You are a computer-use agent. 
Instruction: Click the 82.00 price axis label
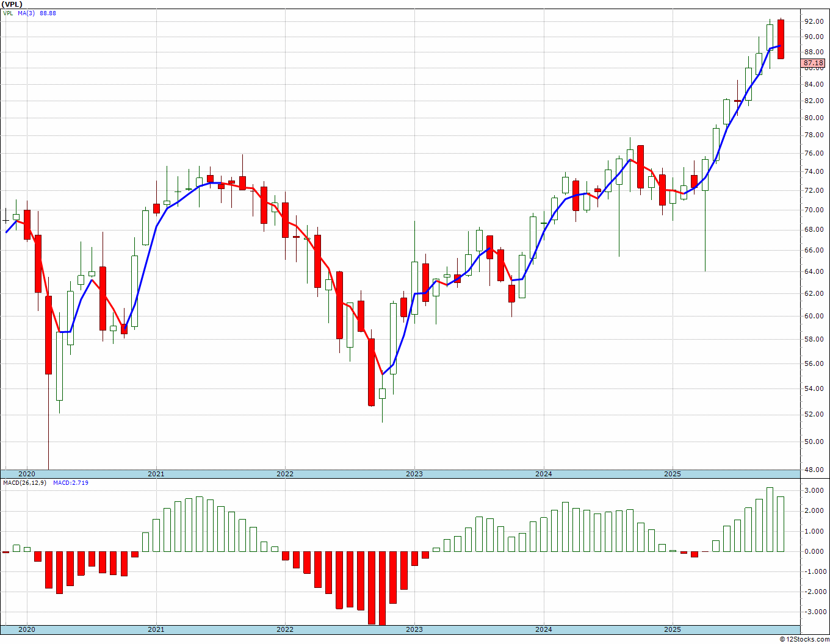tap(814, 101)
